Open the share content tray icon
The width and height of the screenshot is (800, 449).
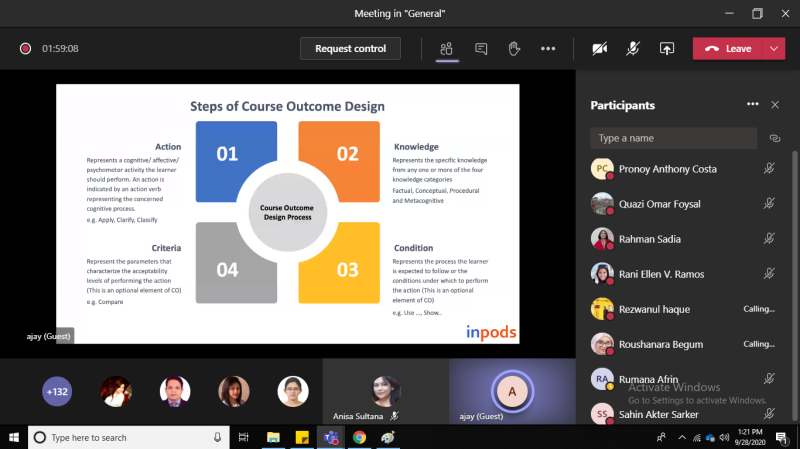click(666, 48)
